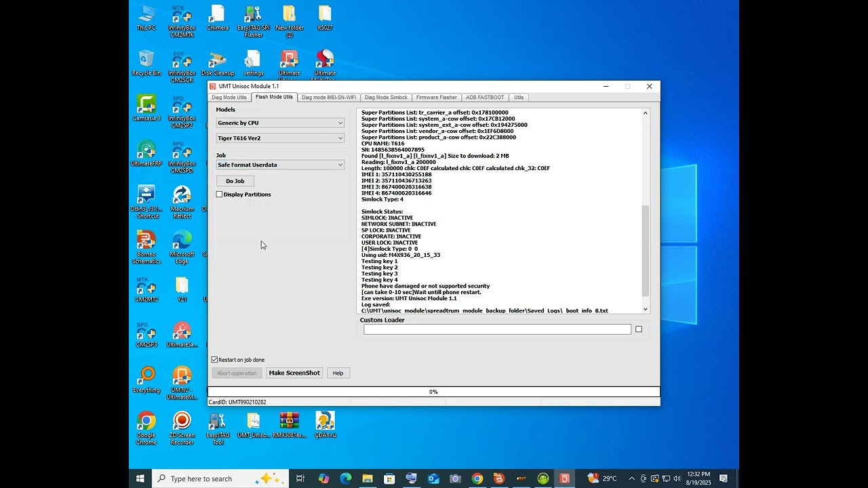Click the CardID status text
Image resolution: width=868 pixels, height=488 pixels.
pyautogui.click(x=237, y=402)
